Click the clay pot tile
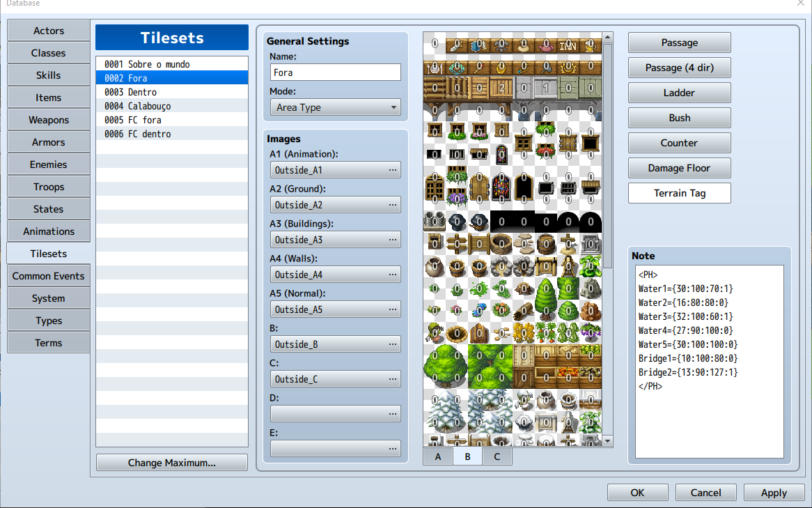Viewport: 812px width, 508px height. pyautogui.click(x=435, y=266)
